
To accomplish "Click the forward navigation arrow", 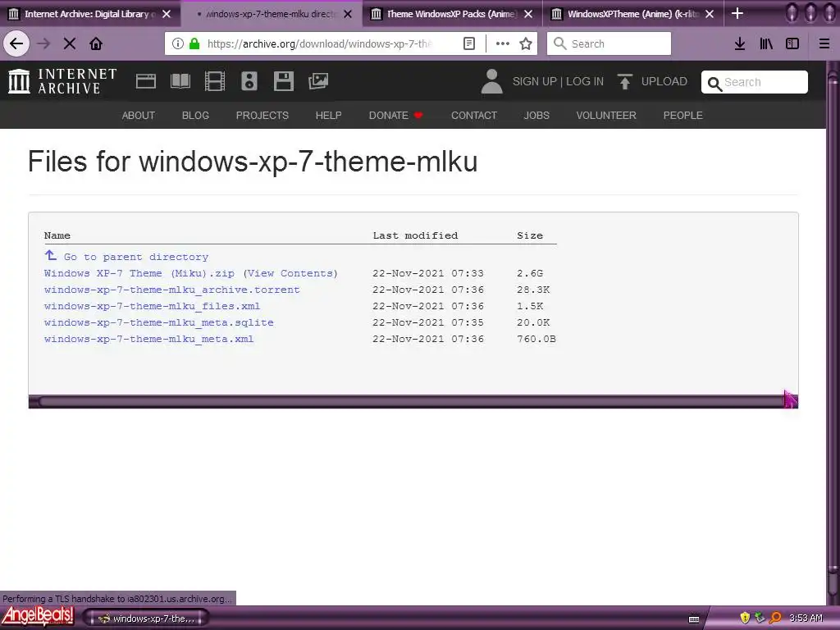I will pos(43,44).
